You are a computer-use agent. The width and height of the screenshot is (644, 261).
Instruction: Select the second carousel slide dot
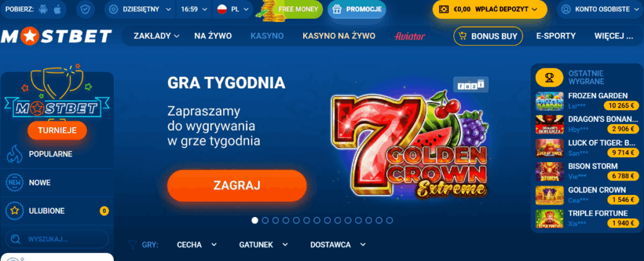click(265, 220)
